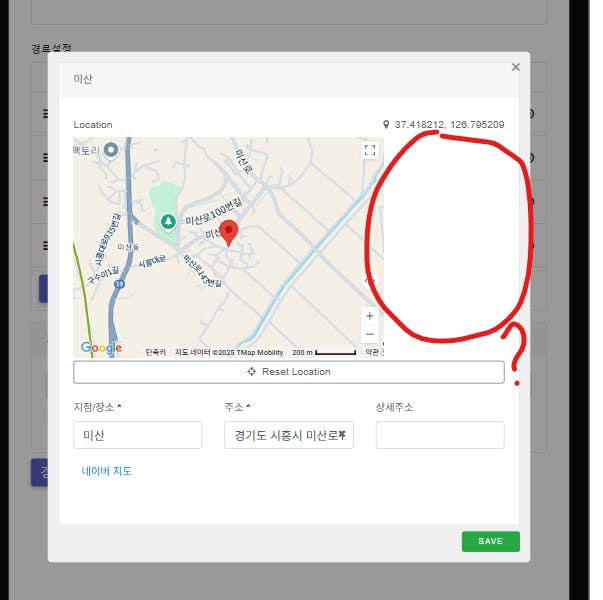The height and width of the screenshot is (600, 603).
Task: Click the route 39 highway shield
Action: [120, 284]
